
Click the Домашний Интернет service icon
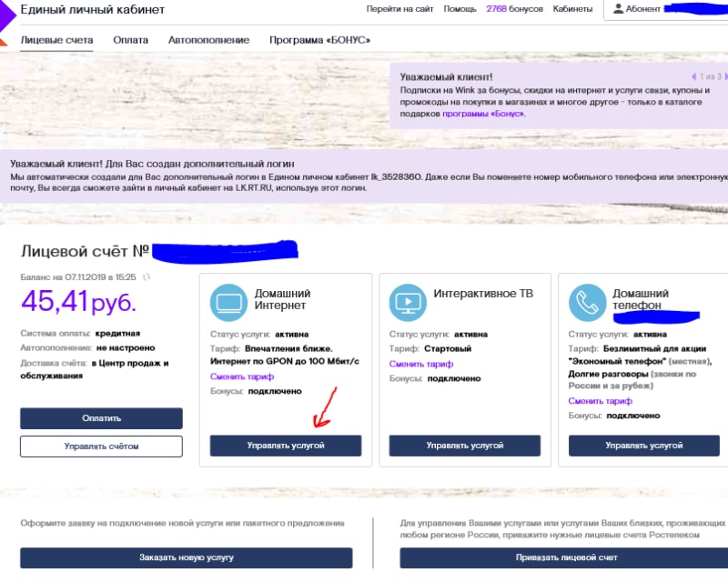228,303
